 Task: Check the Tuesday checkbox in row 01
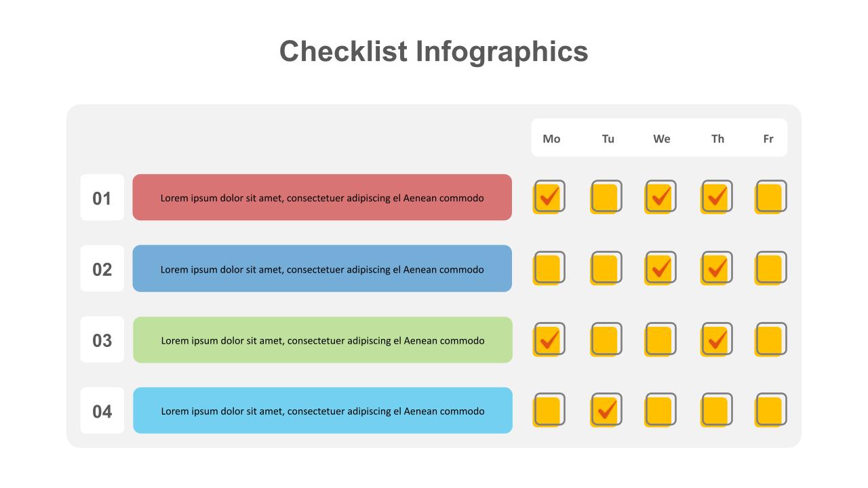pyautogui.click(x=606, y=197)
